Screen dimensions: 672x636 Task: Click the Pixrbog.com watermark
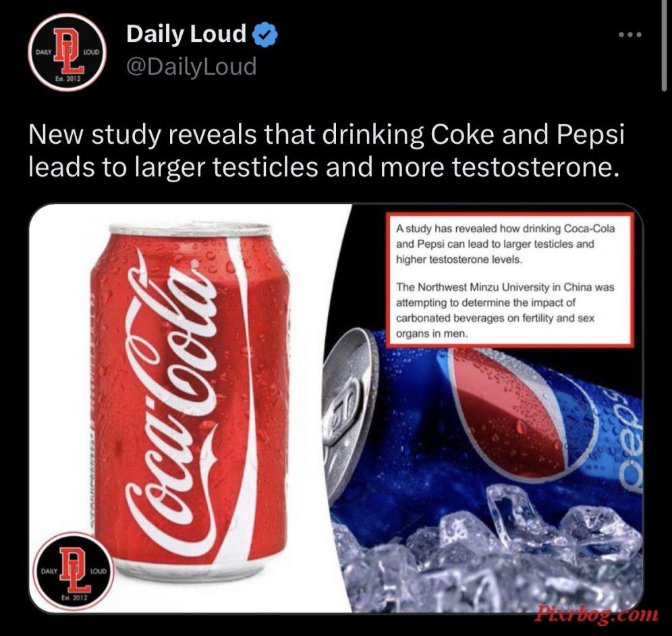(x=596, y=614)
